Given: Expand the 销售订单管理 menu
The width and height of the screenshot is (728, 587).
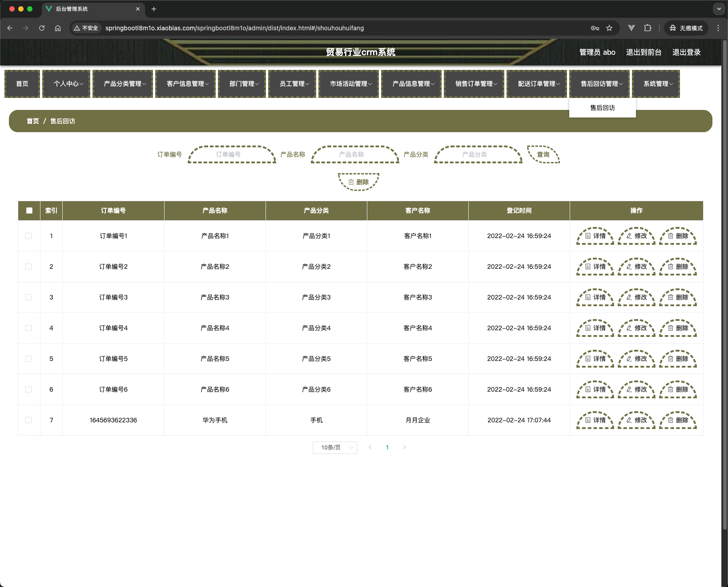Looking at the screenshot, I should point(474,84).
